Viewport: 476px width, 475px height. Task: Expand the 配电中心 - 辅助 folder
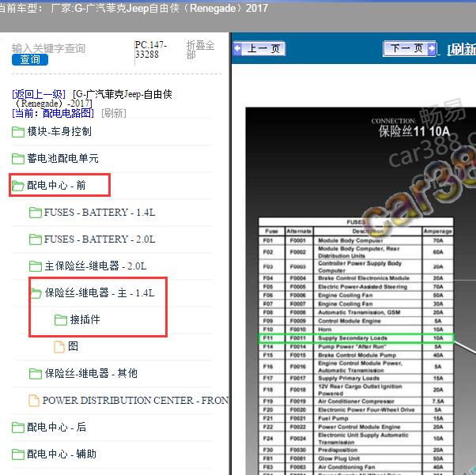(62, 454)
